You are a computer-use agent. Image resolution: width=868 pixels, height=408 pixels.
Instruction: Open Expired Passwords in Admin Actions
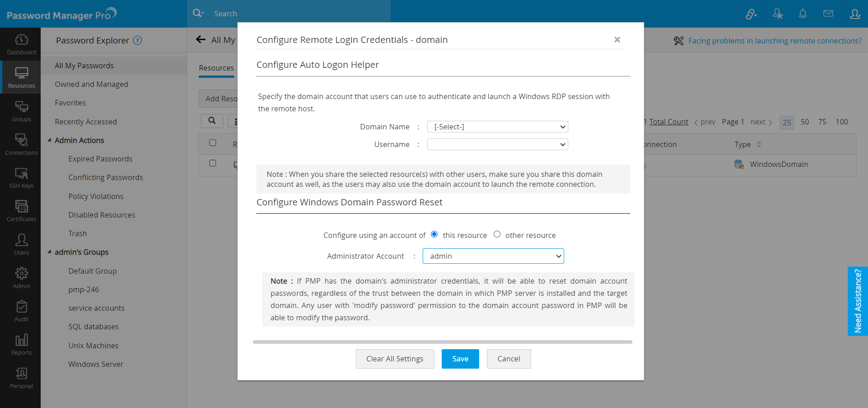click(100, 159)
